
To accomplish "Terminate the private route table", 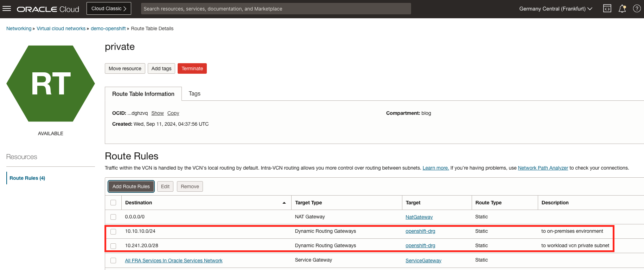I will click(192, 68).
